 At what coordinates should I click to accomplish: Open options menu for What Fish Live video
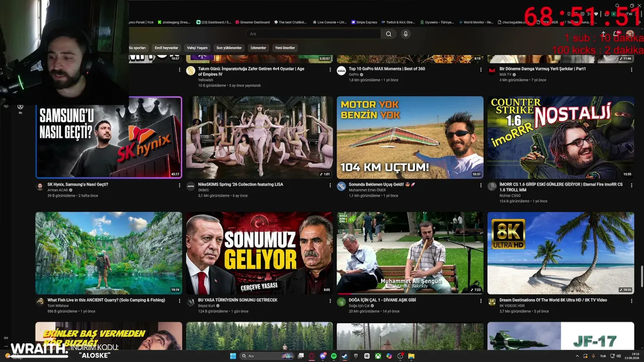(x=180, y=301)
